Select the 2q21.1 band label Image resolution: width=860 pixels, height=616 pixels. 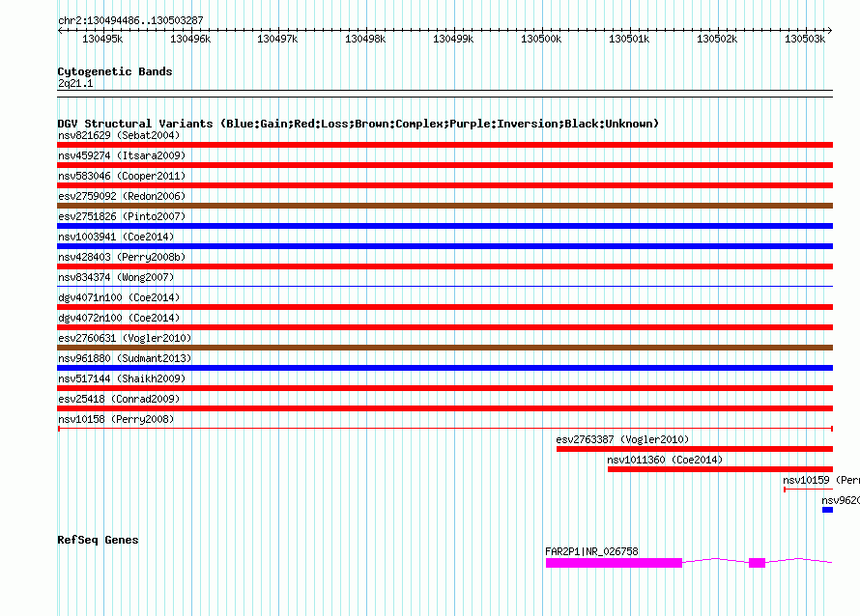pos(75,83)
